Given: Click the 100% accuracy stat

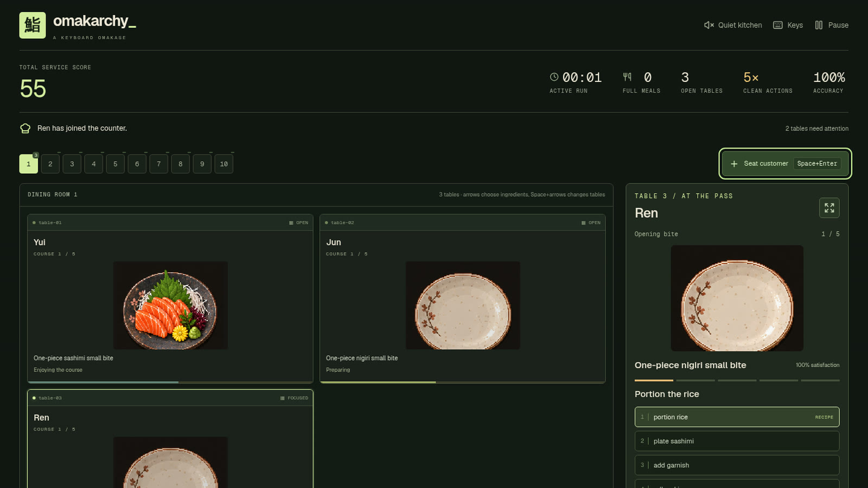Looking at the screenshot, I should (x=829, y=83).
